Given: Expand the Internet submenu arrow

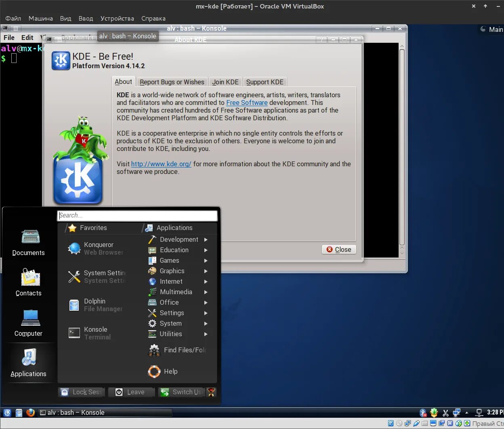Looking at the screenshot, I should (x=206, y=282).
